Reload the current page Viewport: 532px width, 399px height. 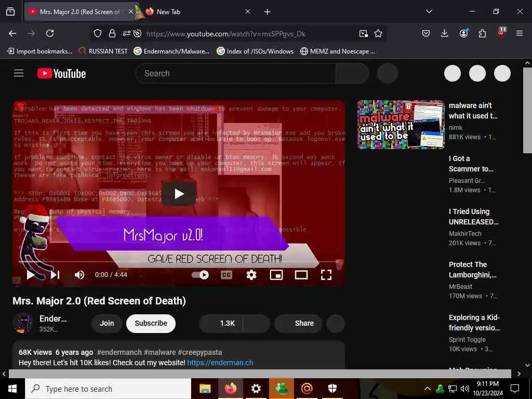click(50, 33)
